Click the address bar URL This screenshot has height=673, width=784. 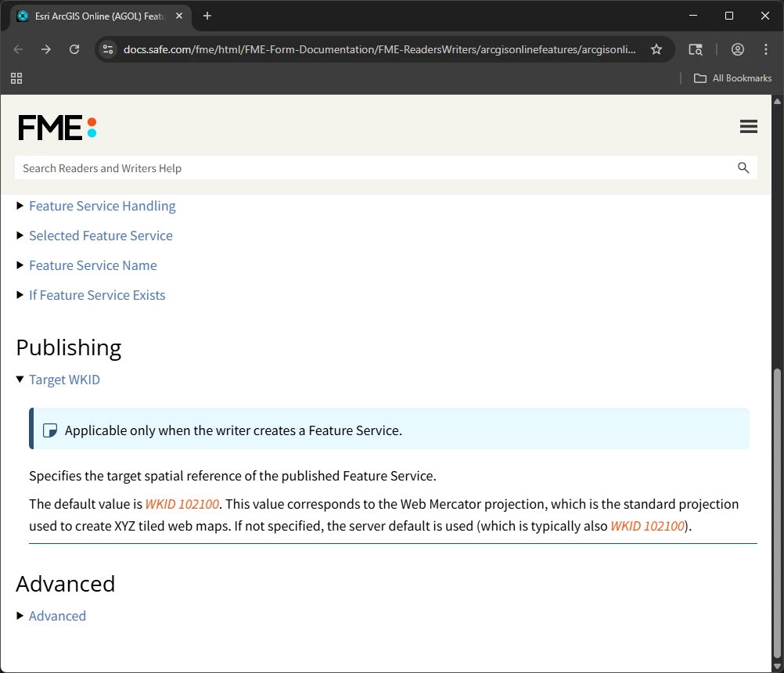pos(379,49)
